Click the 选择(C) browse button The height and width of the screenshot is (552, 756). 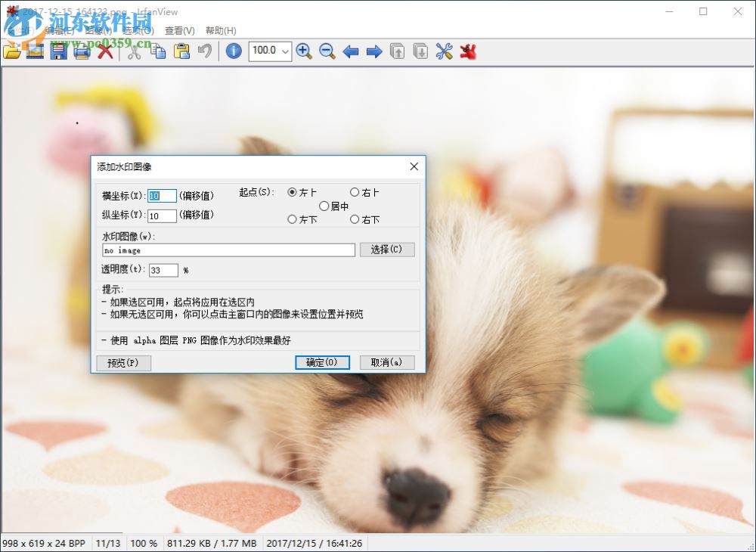(x=386, y=250)
